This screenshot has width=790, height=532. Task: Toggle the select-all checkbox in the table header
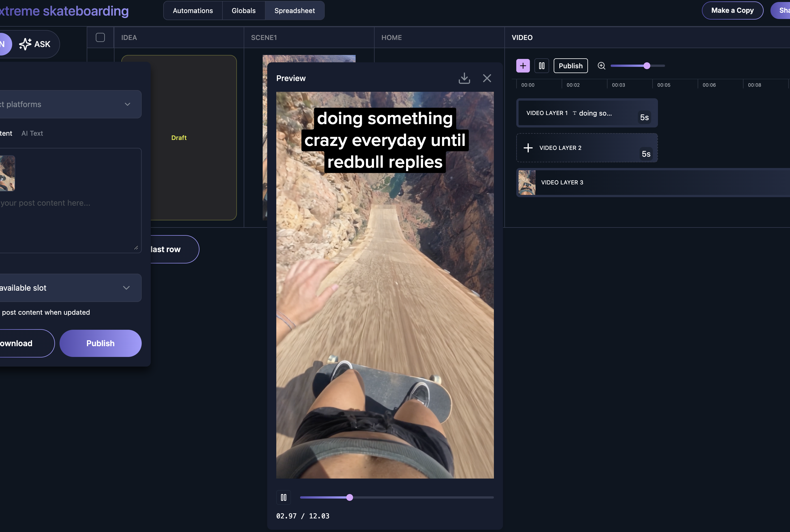pyautogui.click(x=100, y=37)
